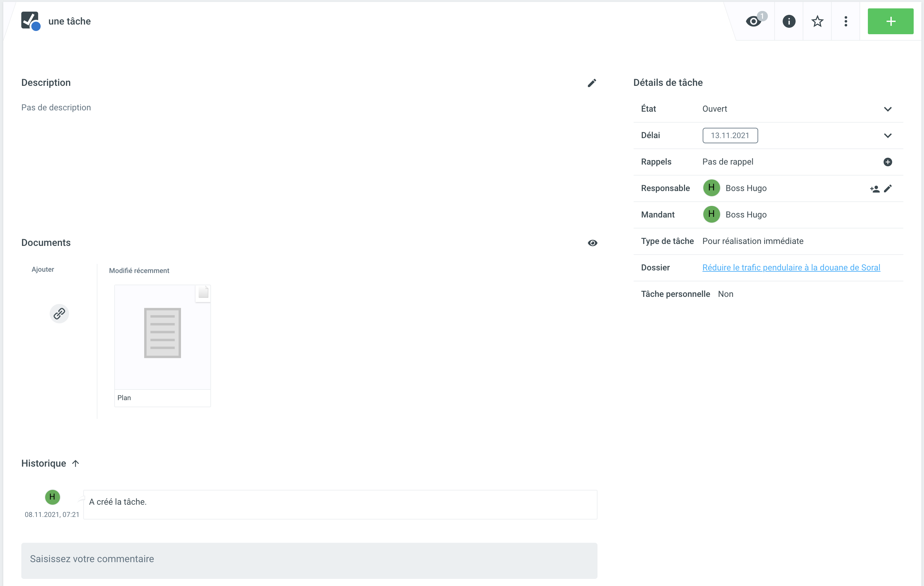924x586 pixels.
Task: Expand the État Ouvert dropdown
Action: 888,109
